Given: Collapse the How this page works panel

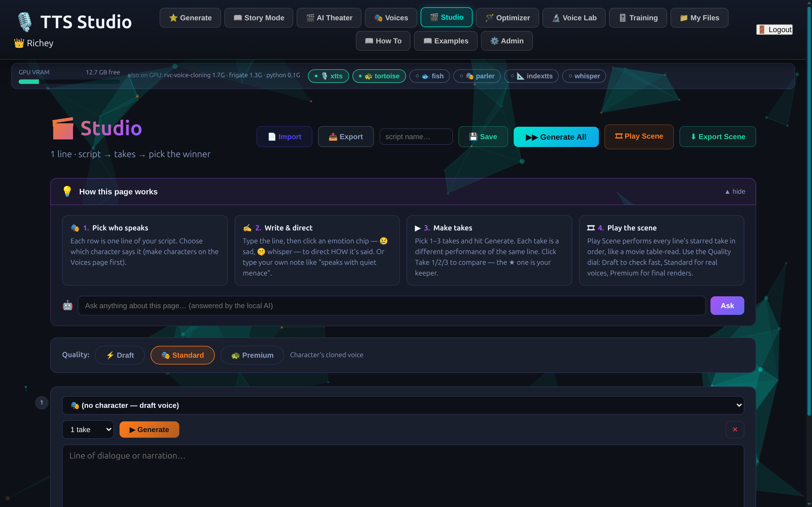Looking at the screenshot, I should 735,192.
